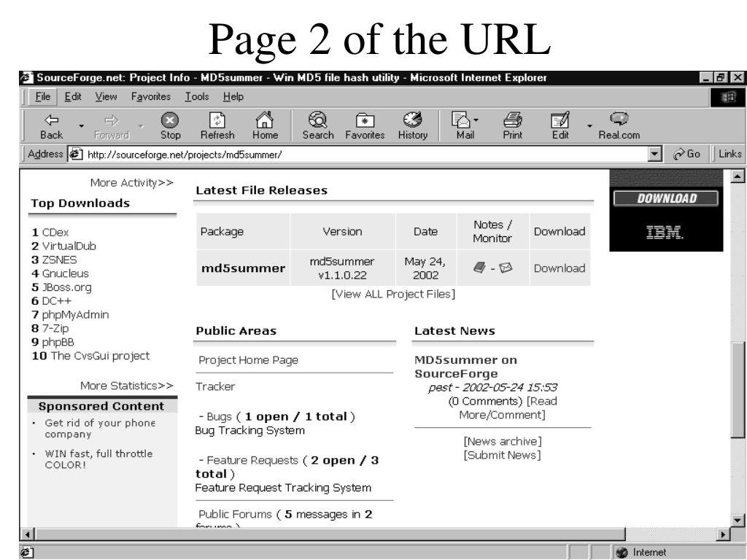747x560 pixels.
Task: Show browsing History icon
Action: 413,126
